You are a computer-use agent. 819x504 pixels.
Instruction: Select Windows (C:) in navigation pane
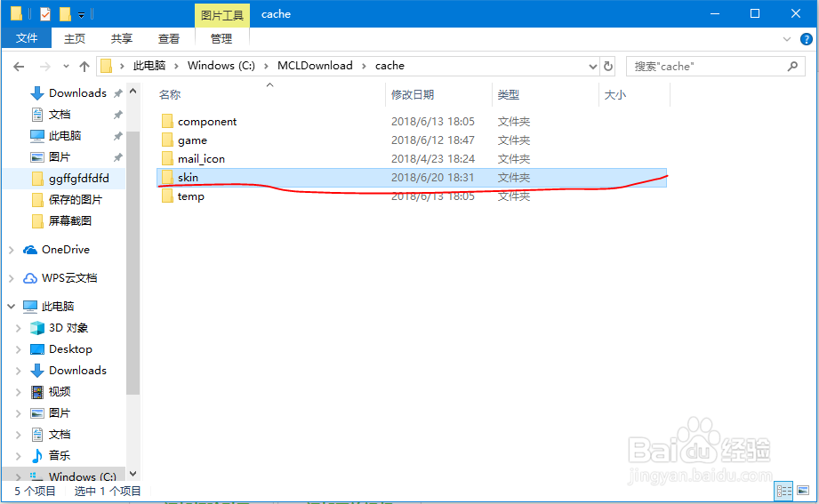tap(82, 476)
